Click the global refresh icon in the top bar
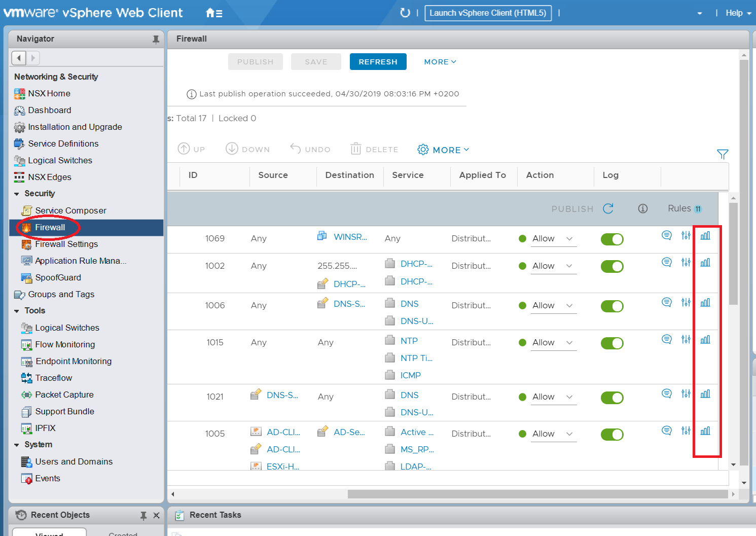This screenshot has width=756, height=536. 405,13
